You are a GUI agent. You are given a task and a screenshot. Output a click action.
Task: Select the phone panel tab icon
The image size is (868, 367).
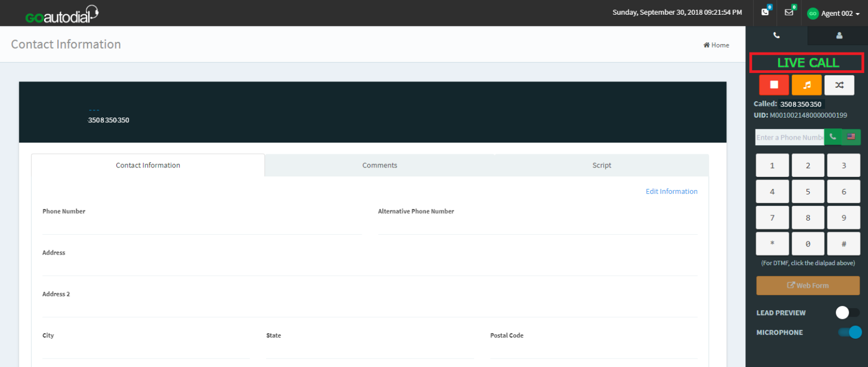coord(776,35)
